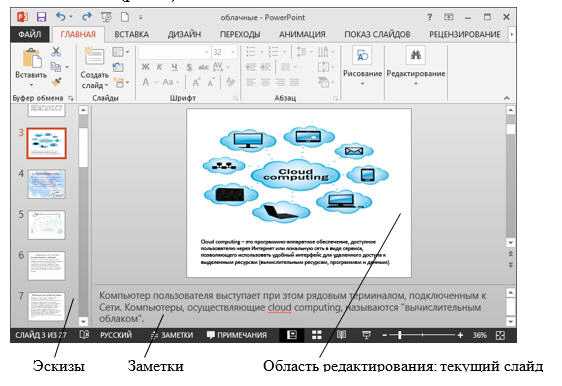Create new blank document from Quick Access
This screenshot has height=386, width=562.
point(125,17)
